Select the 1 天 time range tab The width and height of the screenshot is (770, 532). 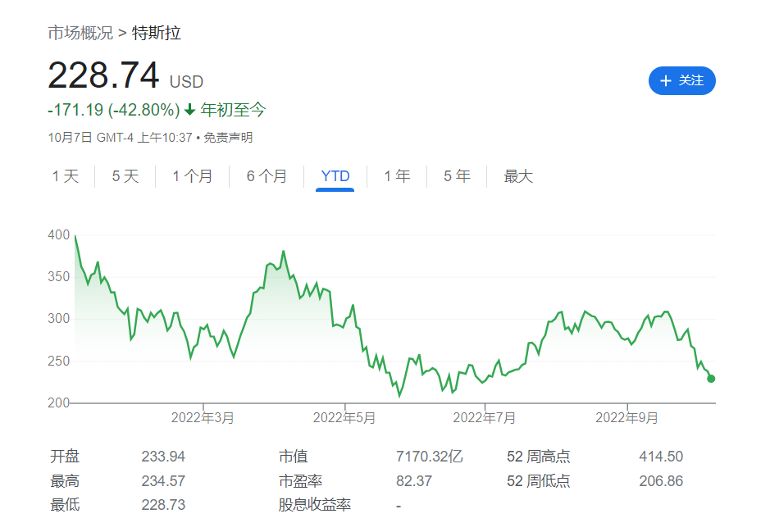66,176
